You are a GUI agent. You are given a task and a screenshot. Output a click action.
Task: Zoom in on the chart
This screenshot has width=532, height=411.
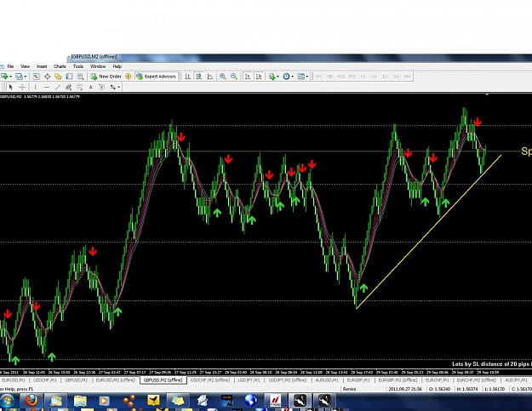pyautogui.click(x=223, y=77)
